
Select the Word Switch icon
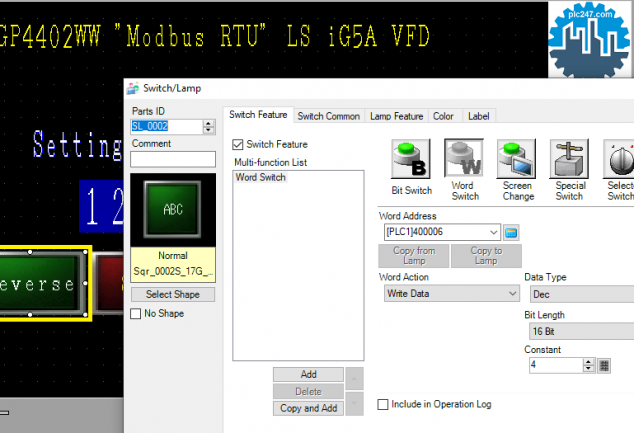(x=464, y=158)
